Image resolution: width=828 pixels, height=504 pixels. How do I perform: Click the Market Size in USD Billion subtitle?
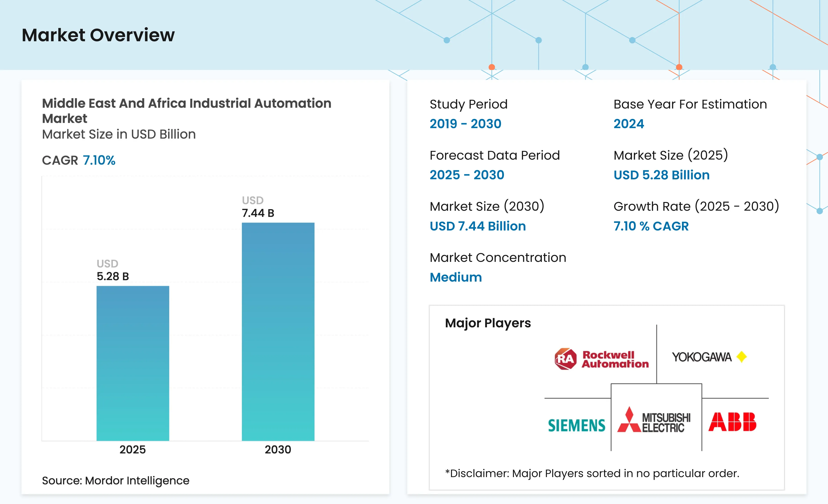pos(119,134)
